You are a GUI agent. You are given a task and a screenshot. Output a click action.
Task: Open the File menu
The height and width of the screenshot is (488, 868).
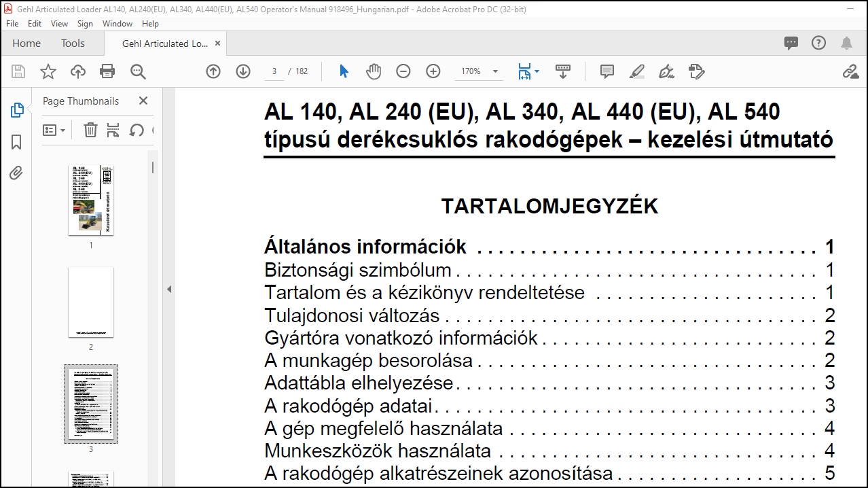13,23
